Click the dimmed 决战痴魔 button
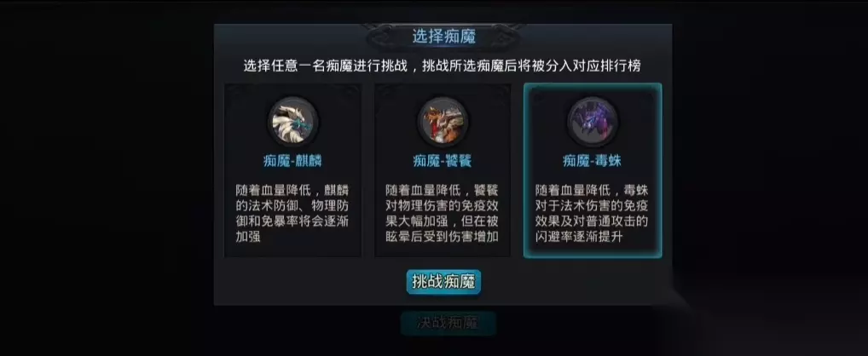The width and height of the screenshot is (868, 356). click(448, 323)
